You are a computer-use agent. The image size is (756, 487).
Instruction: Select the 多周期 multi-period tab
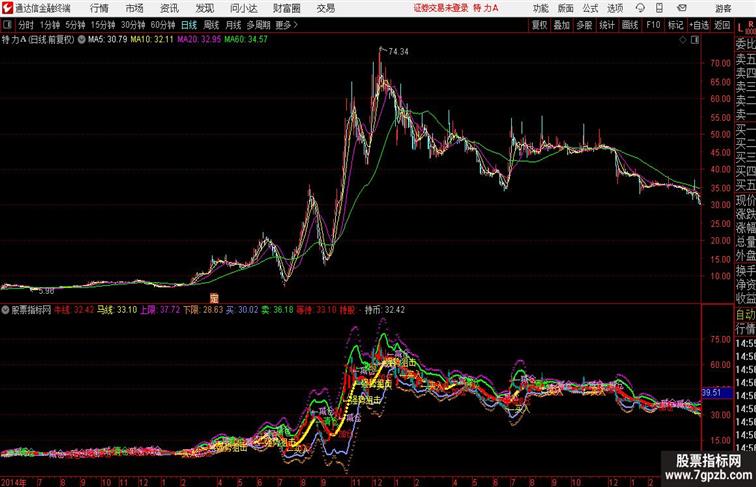point(258,25)
